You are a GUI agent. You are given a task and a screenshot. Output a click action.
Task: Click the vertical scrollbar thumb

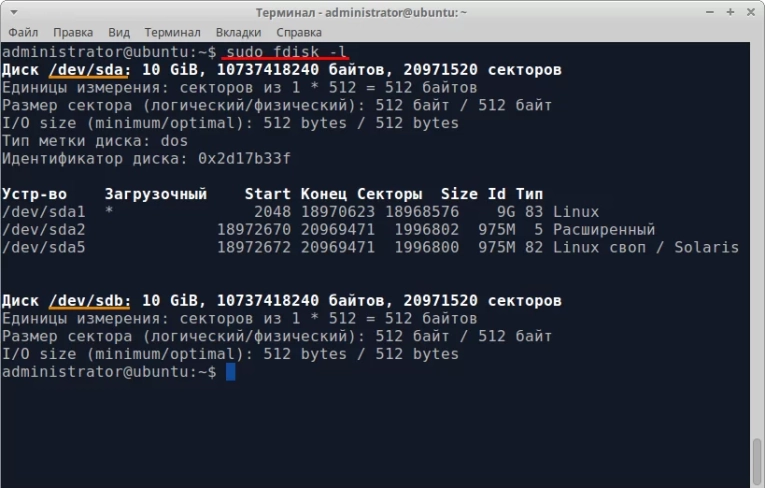758,462
